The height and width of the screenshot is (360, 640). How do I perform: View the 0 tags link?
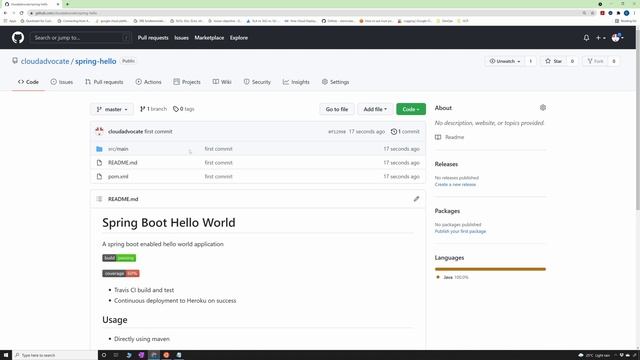(184, 109)
